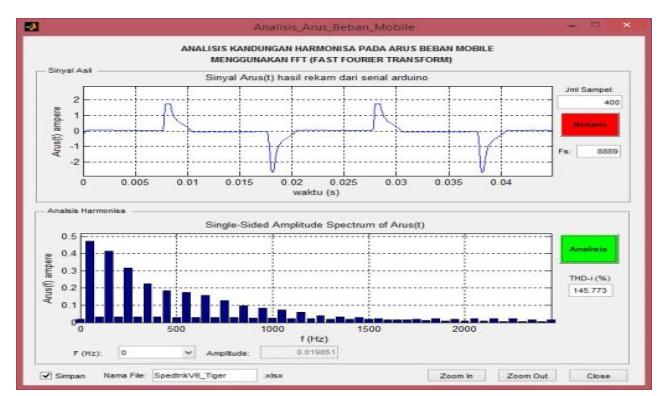
Task: Click the 'Sinyal Arus(t) hasil rekam' plot title
Action: point(316,78)
